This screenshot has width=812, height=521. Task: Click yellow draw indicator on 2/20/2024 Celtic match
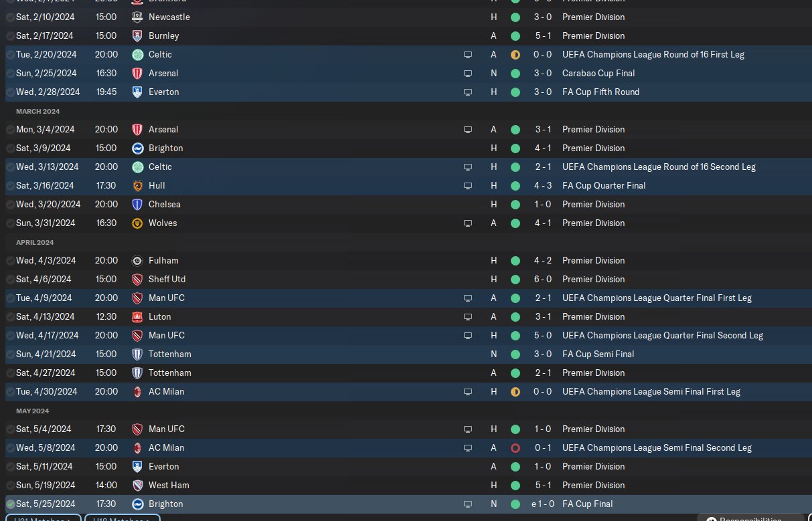[515, 54]
